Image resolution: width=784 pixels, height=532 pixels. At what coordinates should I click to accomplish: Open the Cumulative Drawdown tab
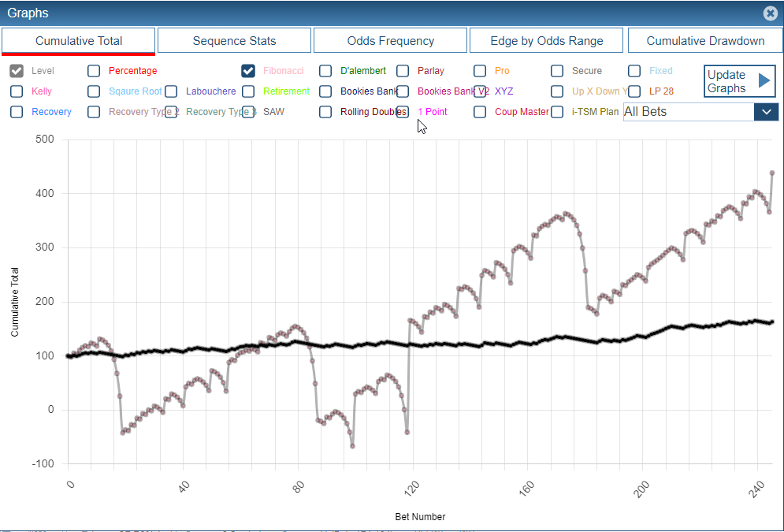(x=705, y=40)
